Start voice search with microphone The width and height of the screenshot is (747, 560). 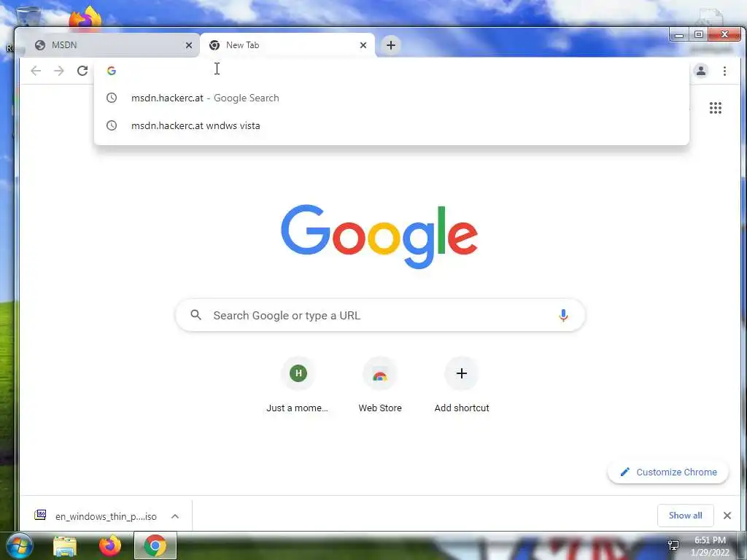pyautogui.click(x=563, y=315)
